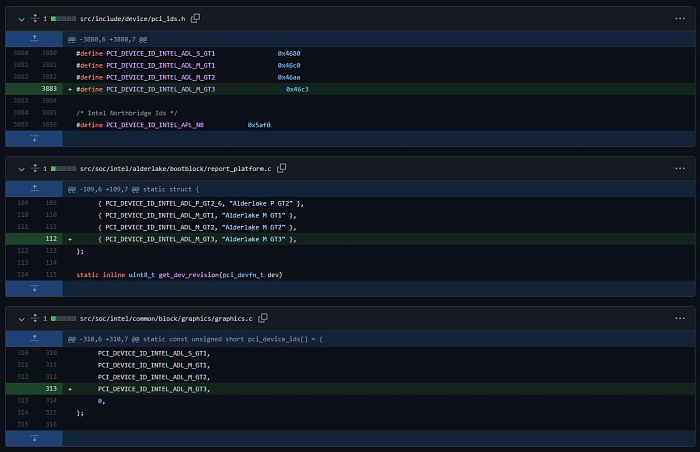This screenshot has height=452, width=700.
Task: Click the value 0x46c3 on added line
Action: coord(297,89)
